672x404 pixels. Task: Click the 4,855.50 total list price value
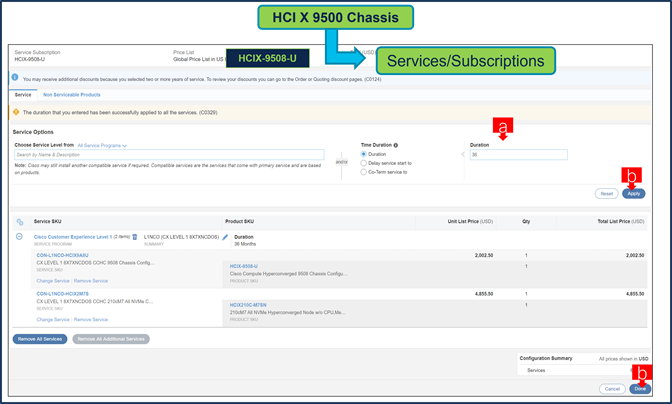pyautogui.click(x=635, y=294)
